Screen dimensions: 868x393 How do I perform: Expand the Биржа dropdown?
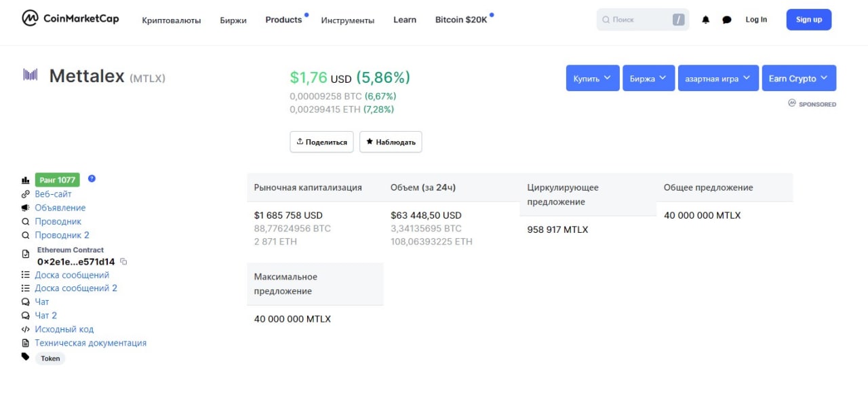click(x=649, y=78)
